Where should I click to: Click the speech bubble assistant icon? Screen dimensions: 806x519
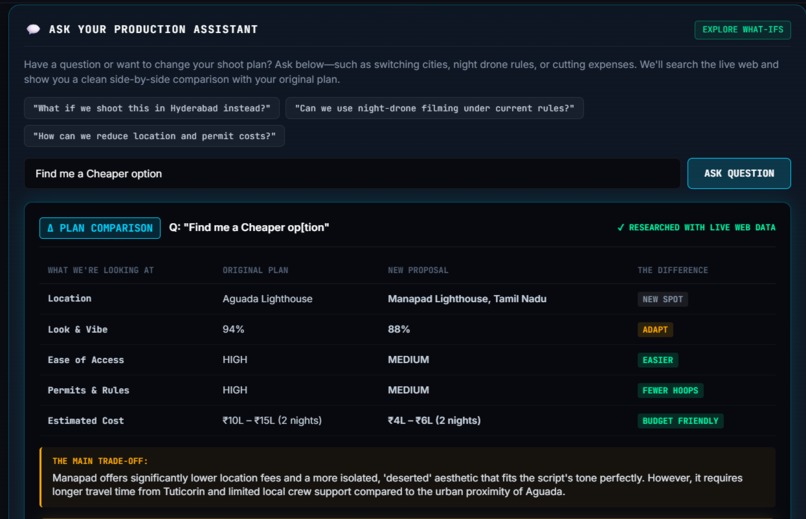[x=33, y=29]
